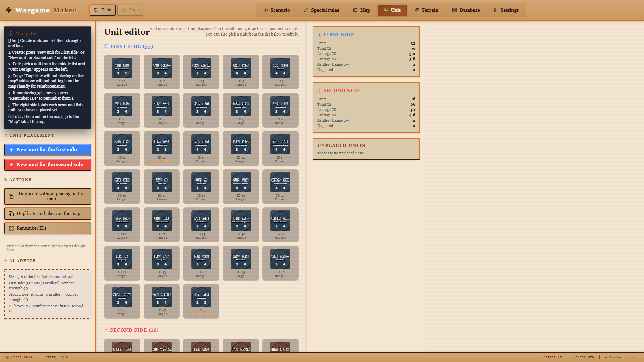Viewport: 644px width, 362px height.
Task: Click the UNPLACED UNITS panel heading
Action: (341, 145)
